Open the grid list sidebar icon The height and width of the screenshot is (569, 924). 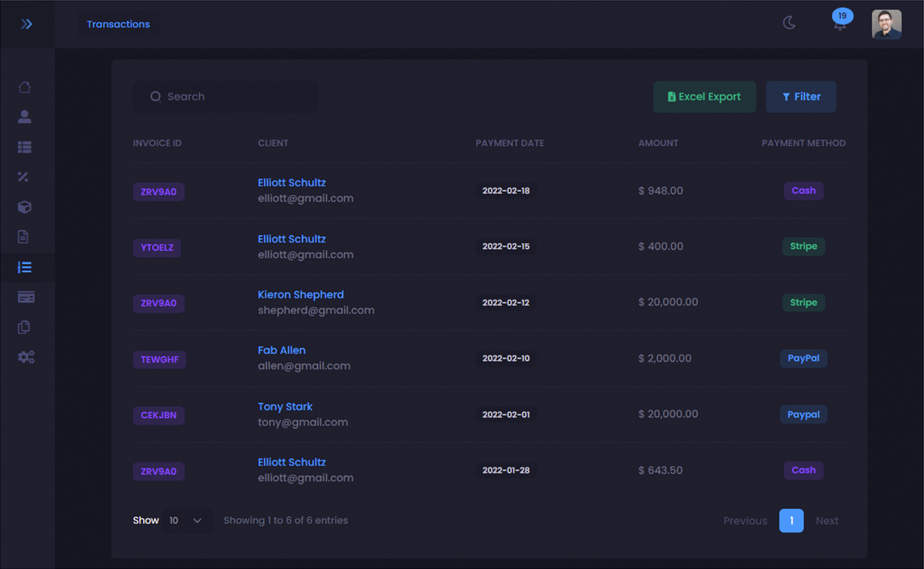point(24,147)
